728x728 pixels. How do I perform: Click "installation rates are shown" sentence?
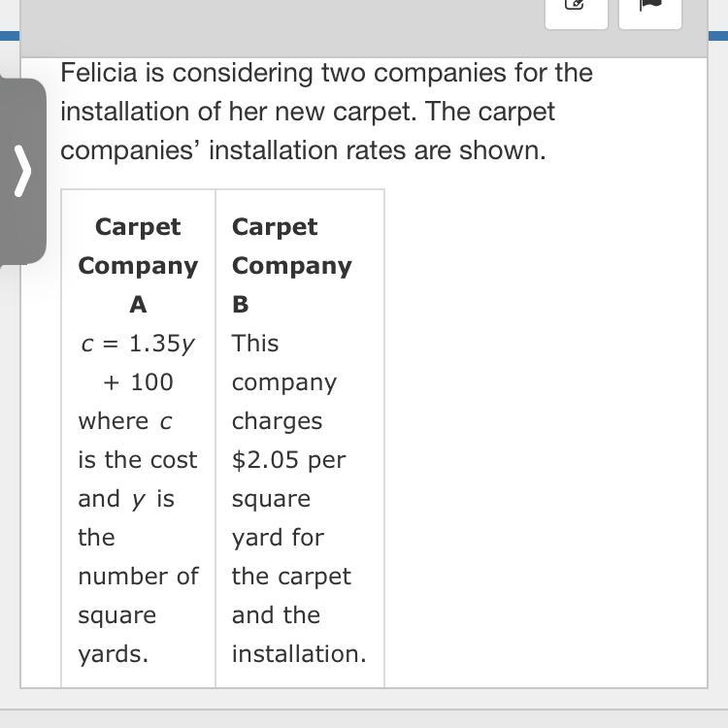(x=378, y=150)
